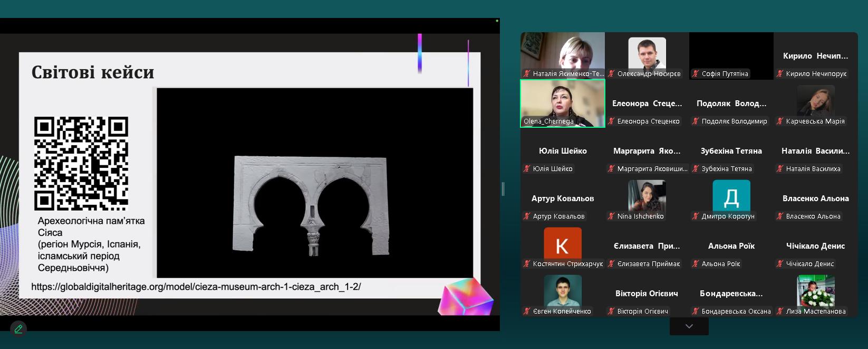Click muted mic icon of Елеонора Стеценко
Screen dimensions: 868x349
[611, 121]
